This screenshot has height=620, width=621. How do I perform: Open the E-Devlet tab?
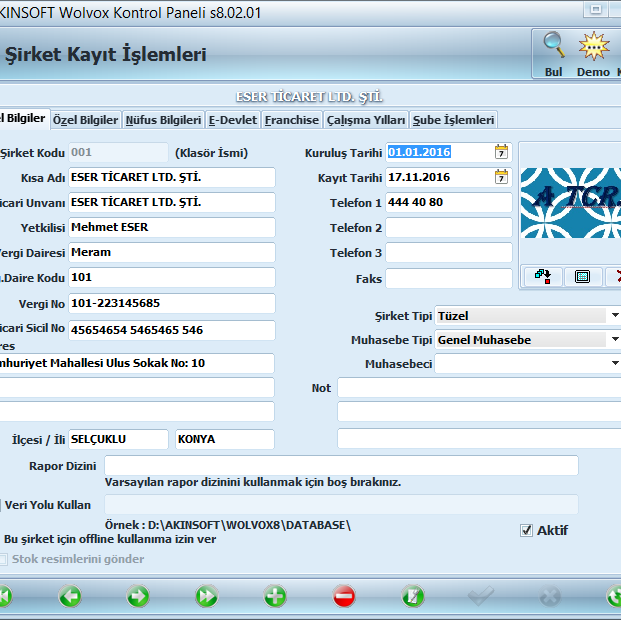coord(233,120)
